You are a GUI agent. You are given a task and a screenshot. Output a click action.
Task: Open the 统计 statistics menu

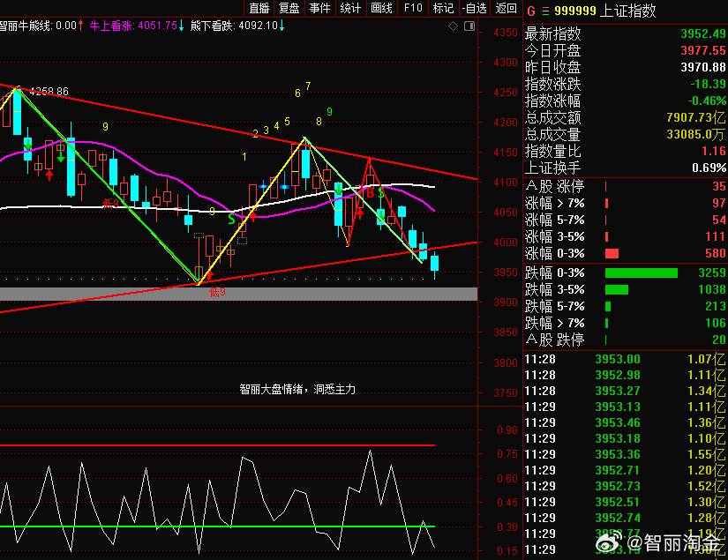pyautogui.click(x=350, y=8)
